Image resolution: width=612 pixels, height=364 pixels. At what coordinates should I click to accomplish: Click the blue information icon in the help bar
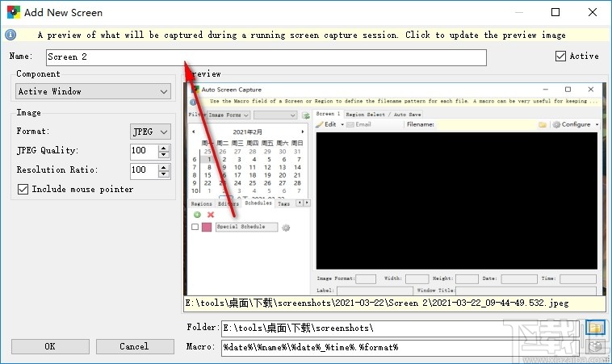pyautogui.click(x=10, y=35)
